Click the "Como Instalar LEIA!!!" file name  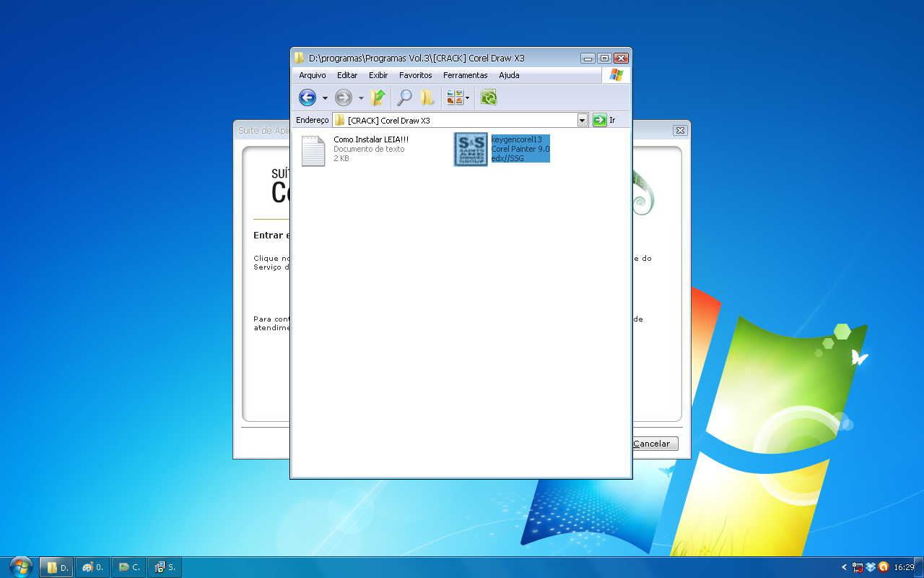coord(371,139)
